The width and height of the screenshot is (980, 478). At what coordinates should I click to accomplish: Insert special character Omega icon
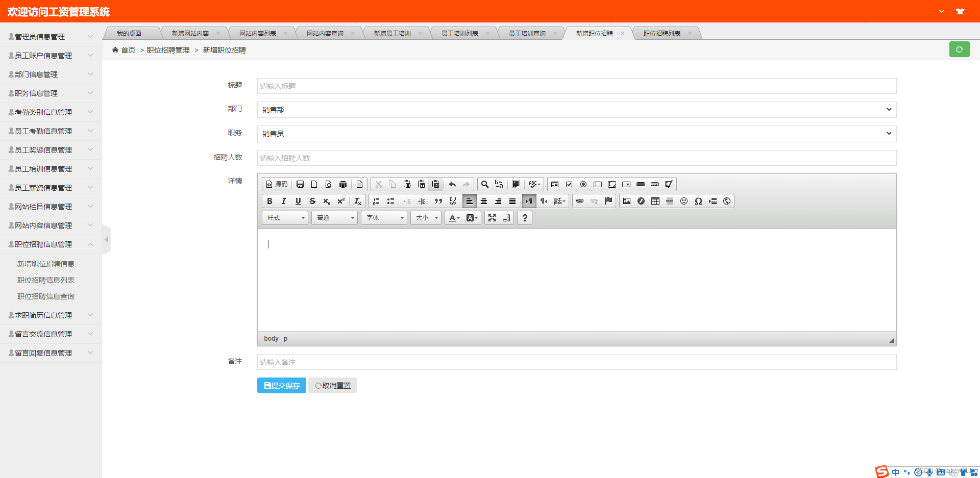698,201
